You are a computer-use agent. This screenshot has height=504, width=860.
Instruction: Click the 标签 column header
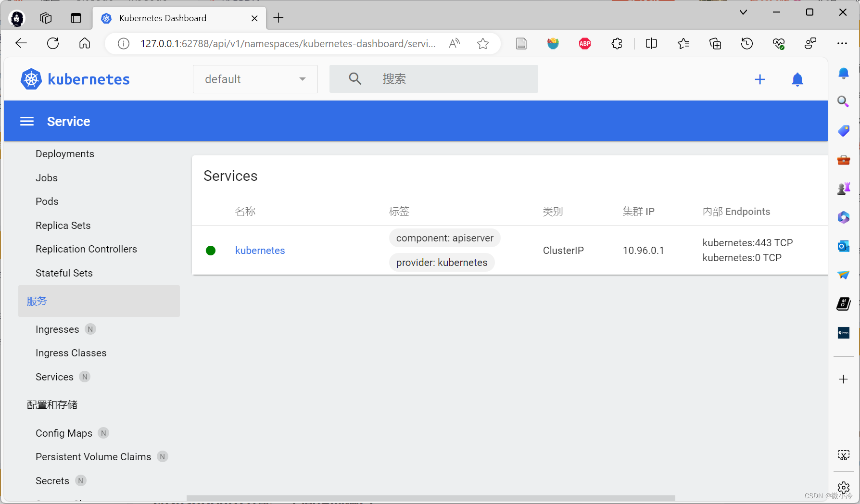click(x=399, y=212)
